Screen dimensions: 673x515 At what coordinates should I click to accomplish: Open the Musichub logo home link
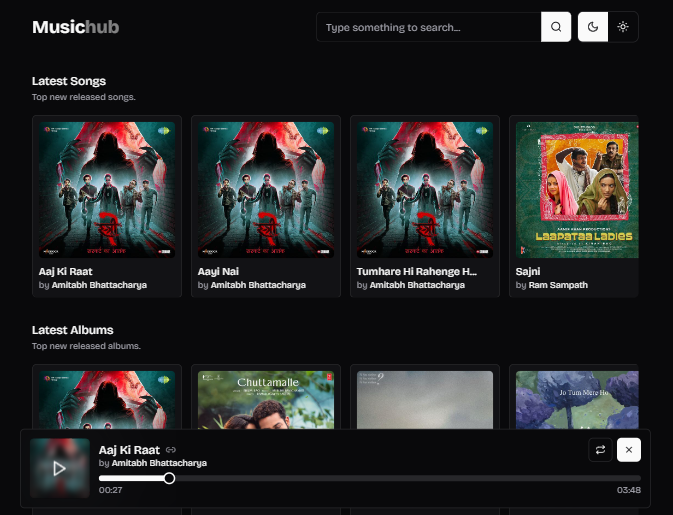pyautogui.click(x=76, y=27)
